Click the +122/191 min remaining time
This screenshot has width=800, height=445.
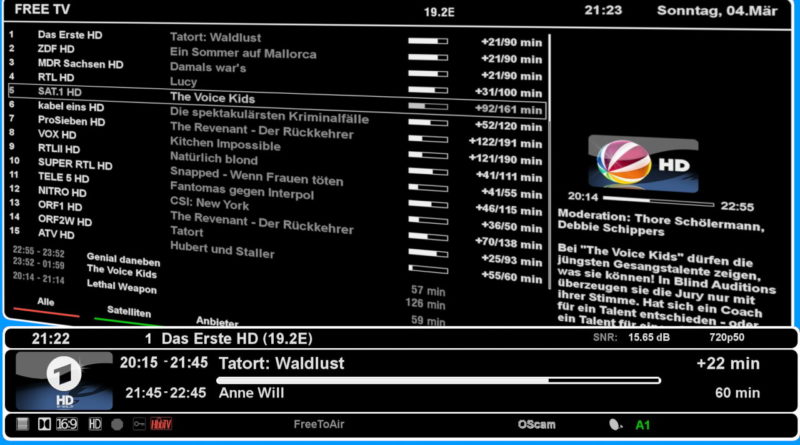pos(505,143)
